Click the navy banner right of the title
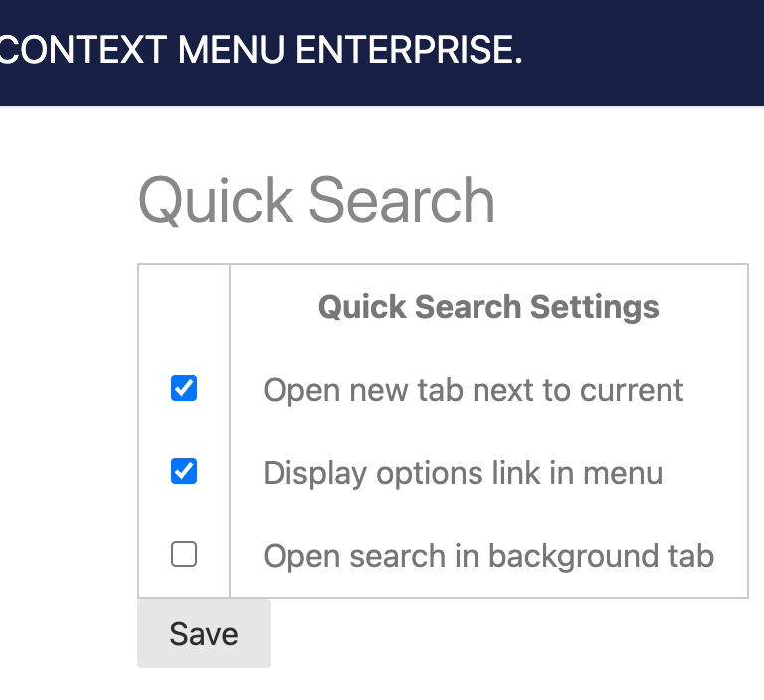The image size is (764, 700). point(647,52)
